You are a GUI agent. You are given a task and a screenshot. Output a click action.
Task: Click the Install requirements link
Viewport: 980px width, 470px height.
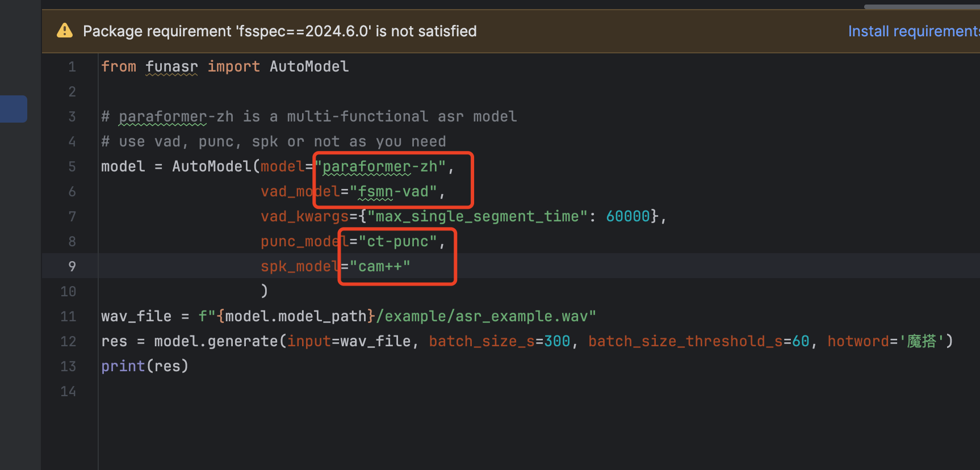(x=914, y=31)
